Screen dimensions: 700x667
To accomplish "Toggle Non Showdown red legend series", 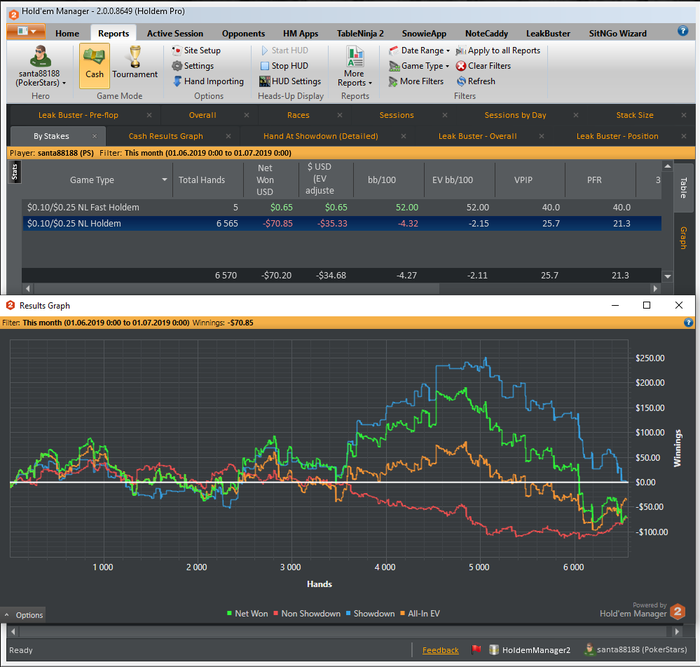I will pyautogui.click(x=307, y=613).
